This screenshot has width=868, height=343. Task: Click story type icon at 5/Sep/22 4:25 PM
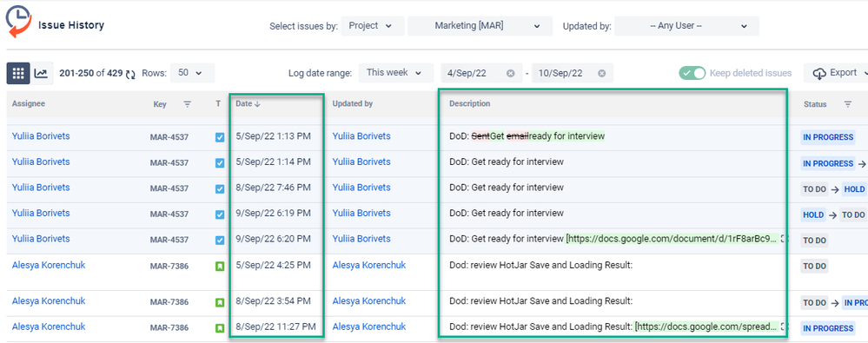pyautogui.click(x=220, y=266)
